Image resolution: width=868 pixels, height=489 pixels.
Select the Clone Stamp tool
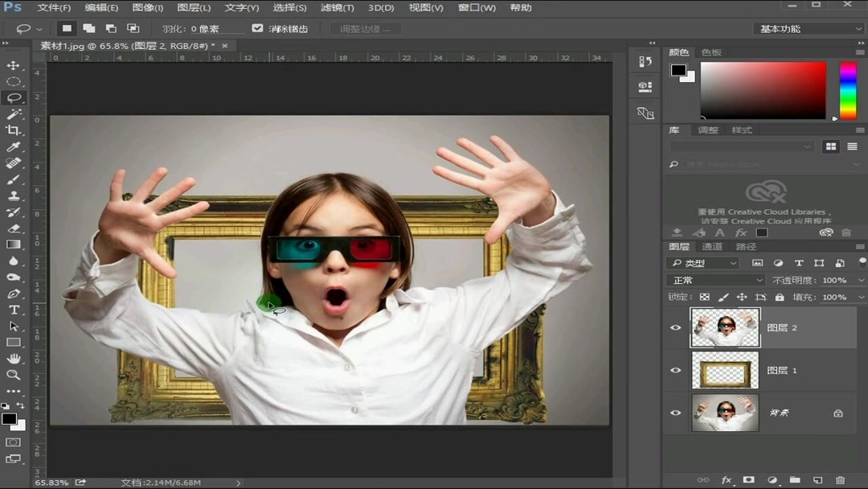(14, 195)
